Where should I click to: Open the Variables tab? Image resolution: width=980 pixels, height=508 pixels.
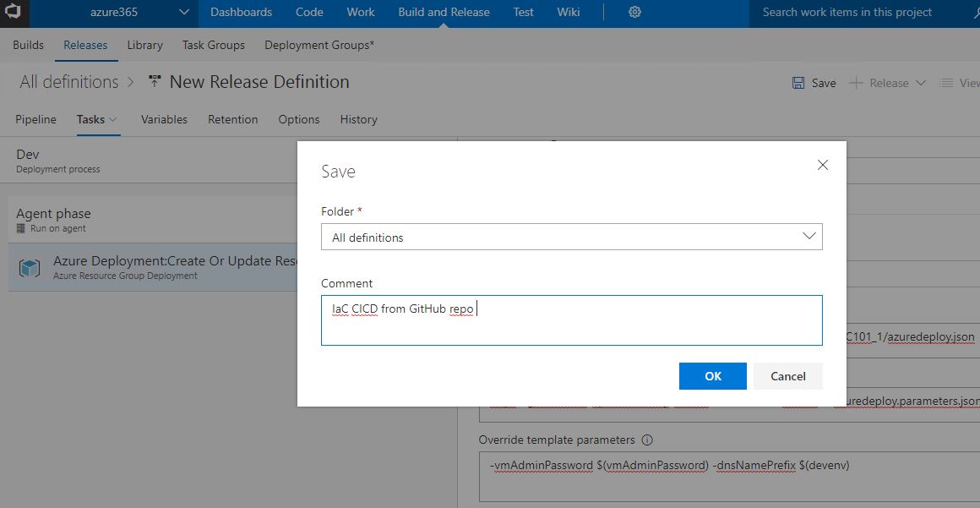165,119
